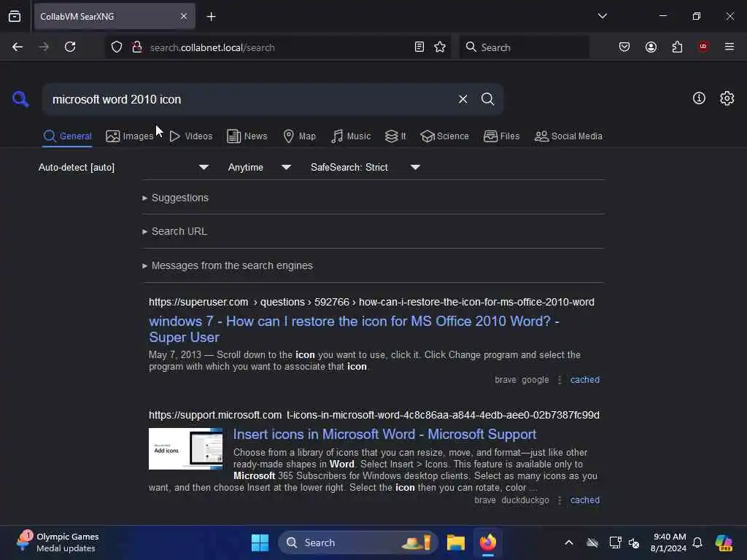
Task: Switch to the Files category
Action: pyautogui.click(x=502, y=136)
